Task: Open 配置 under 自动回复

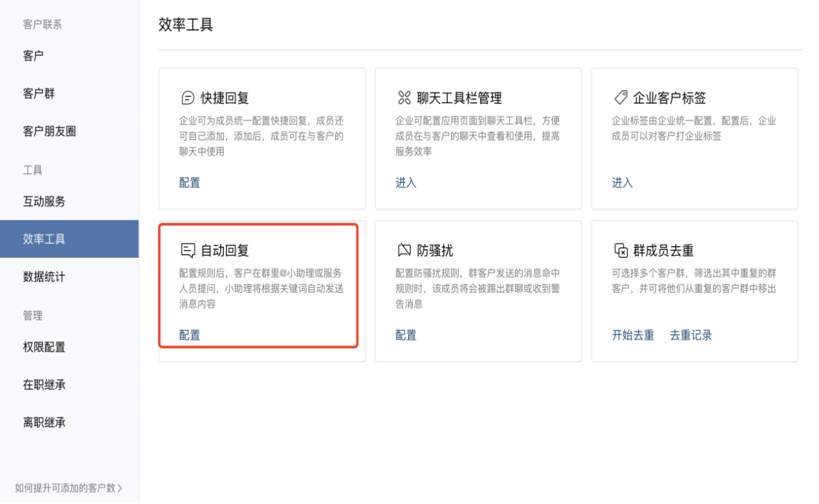Action: pyautogui.click(x=189, y=335)
